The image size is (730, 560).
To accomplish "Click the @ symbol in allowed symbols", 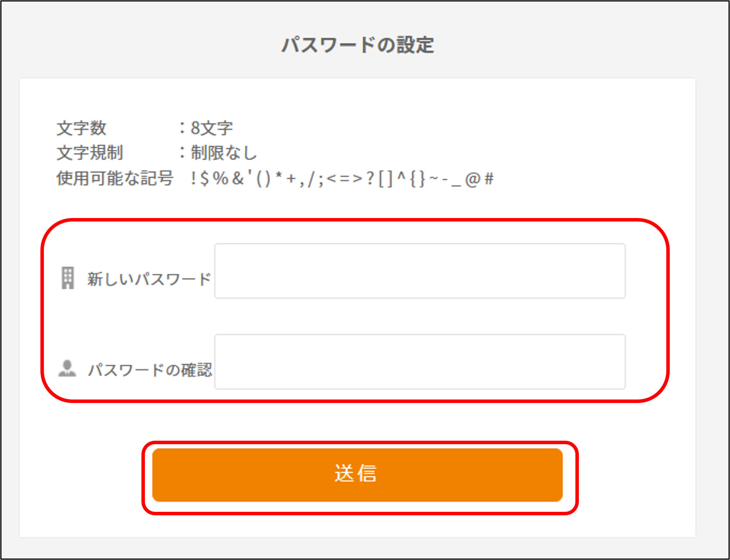I will click(x=473, y=179).
